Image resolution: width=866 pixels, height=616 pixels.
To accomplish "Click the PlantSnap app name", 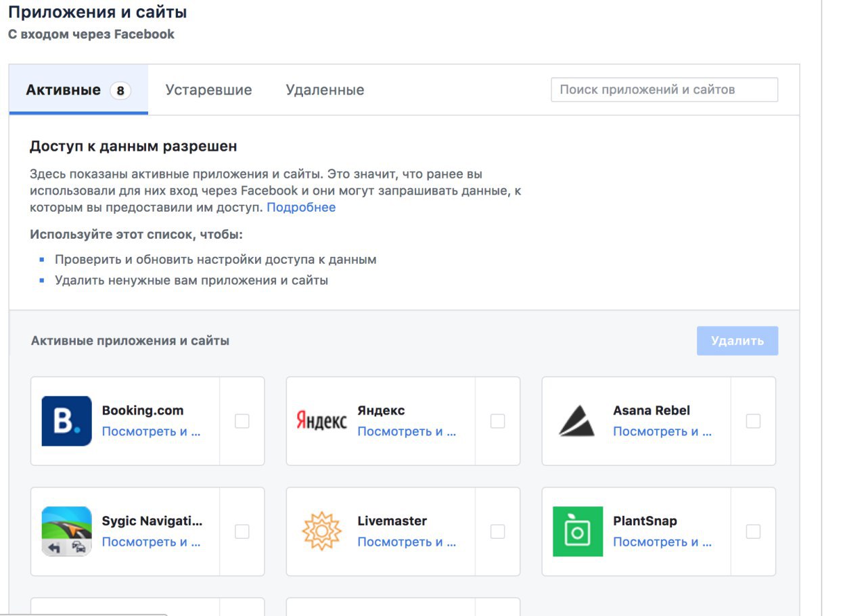I will point(645,521).
